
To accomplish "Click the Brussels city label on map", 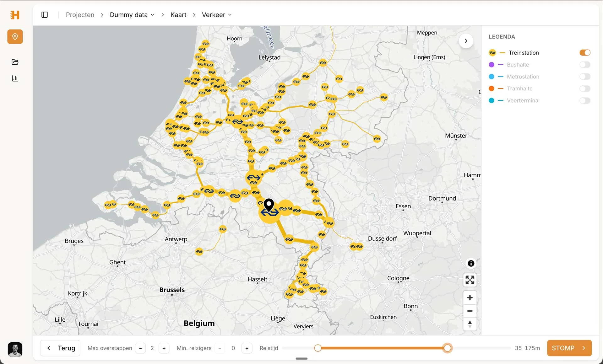I will tap(172, 290).
